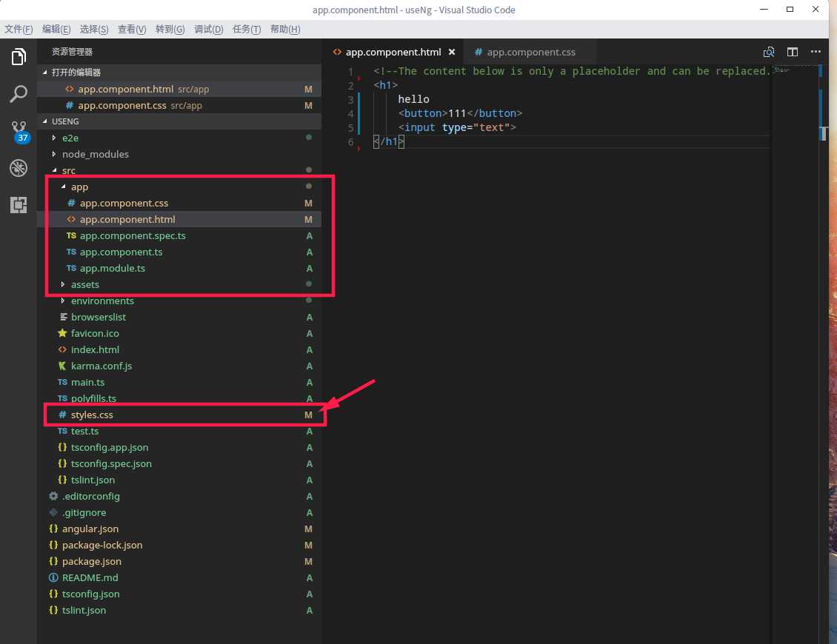Viewport: 837px width, 644px height.
Task: Open 编辑(E) menu
Action: (56, 30)
